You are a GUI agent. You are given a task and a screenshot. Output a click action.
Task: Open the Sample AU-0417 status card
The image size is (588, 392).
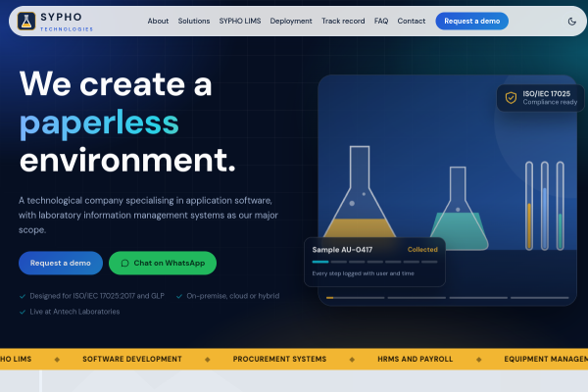click(374, 262)
